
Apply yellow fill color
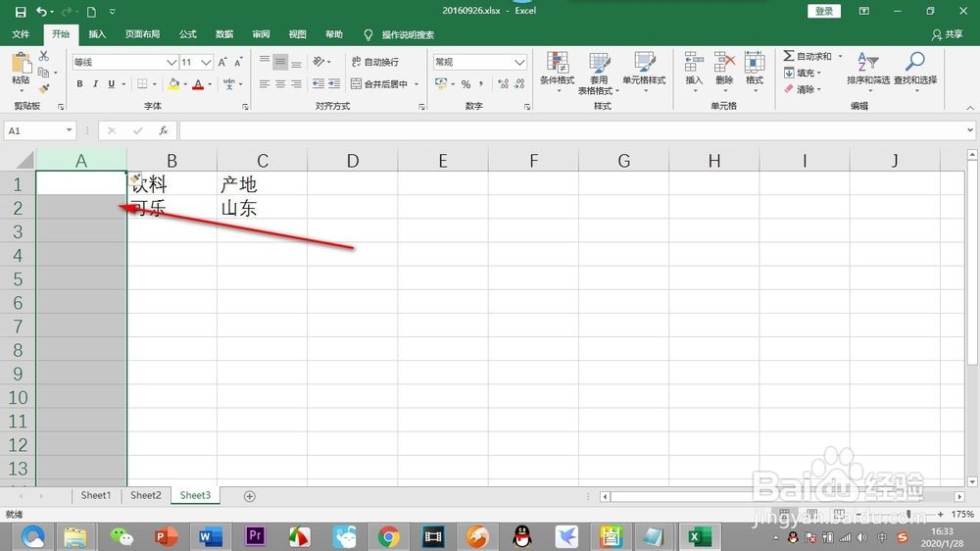point(173,83)
